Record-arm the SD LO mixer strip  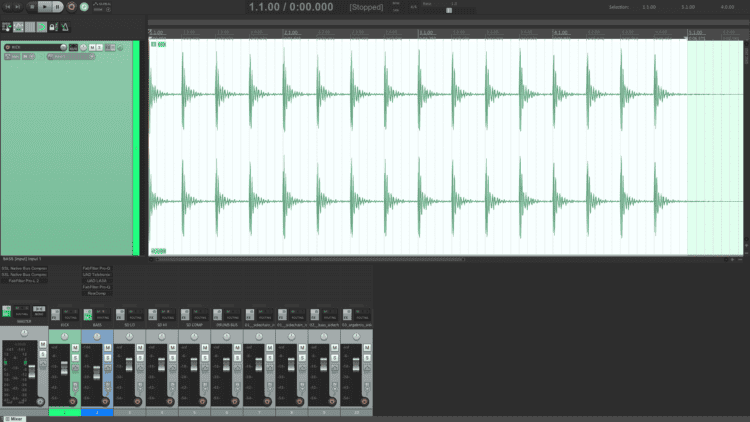click(138, 401)
